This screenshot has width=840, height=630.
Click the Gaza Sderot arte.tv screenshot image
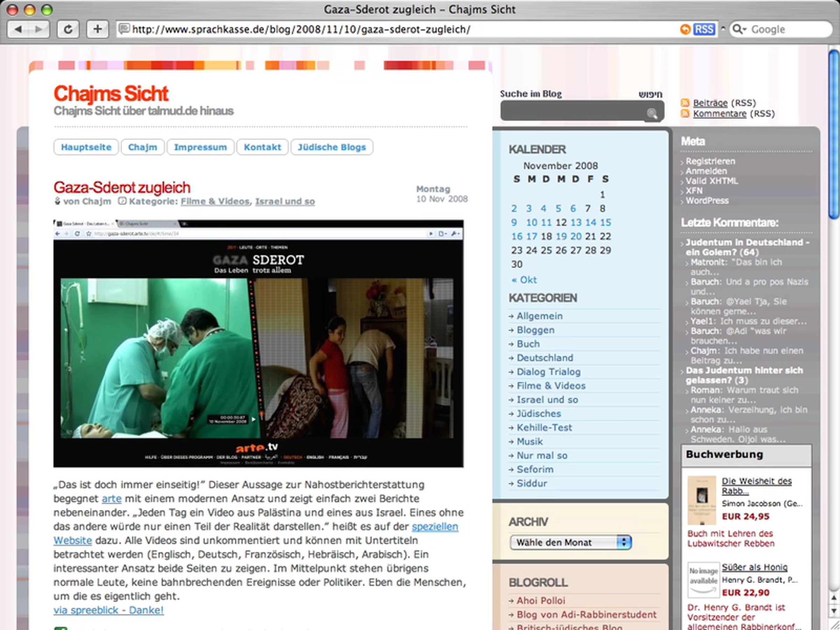(x=258, y=344)
